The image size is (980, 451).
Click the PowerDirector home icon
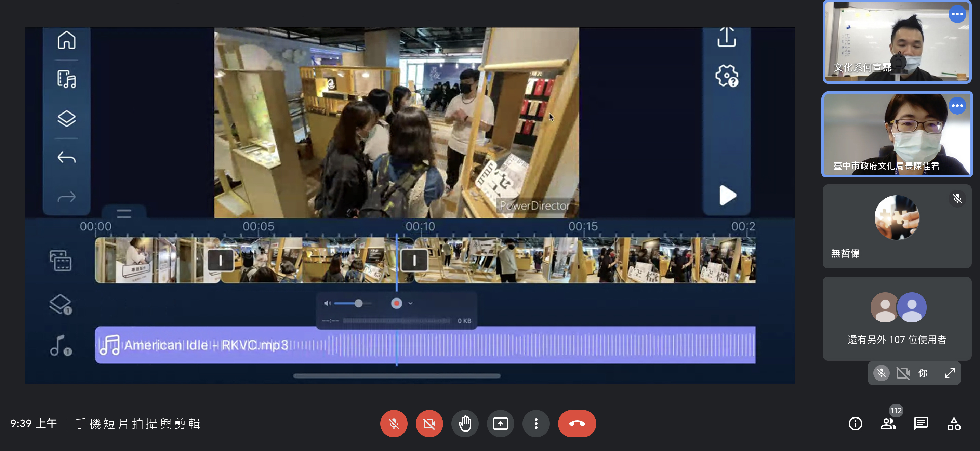[67, 40]
